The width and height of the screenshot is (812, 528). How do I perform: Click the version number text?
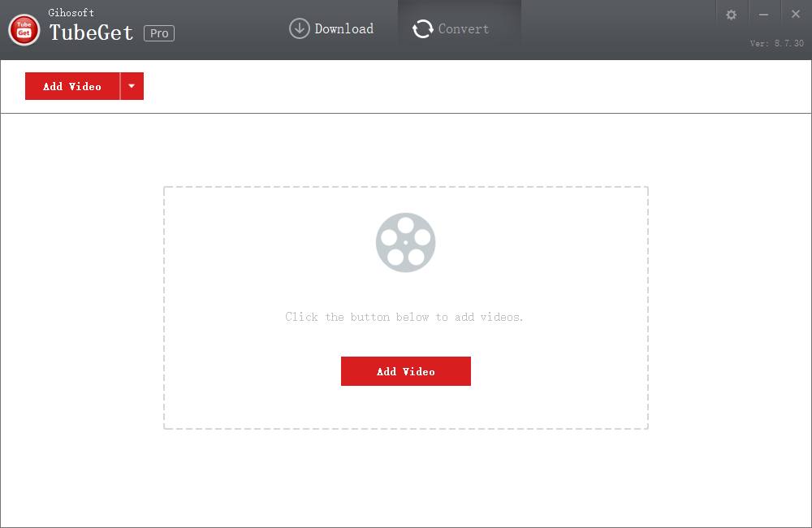776,44
